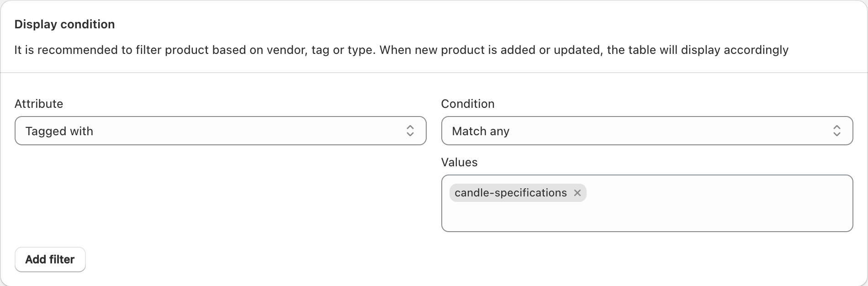Click the Add filter button

coord(50,260)
